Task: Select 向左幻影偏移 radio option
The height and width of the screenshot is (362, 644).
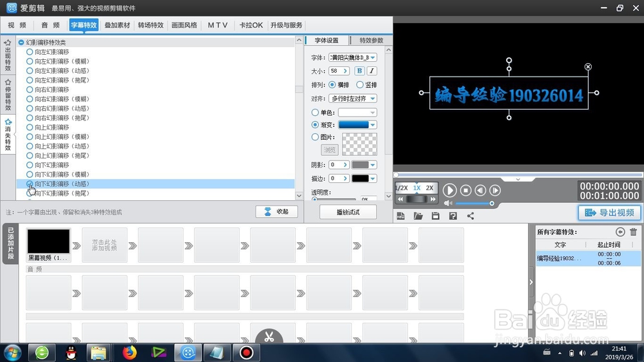Action: pyautogui.click(x=30, y=52)
